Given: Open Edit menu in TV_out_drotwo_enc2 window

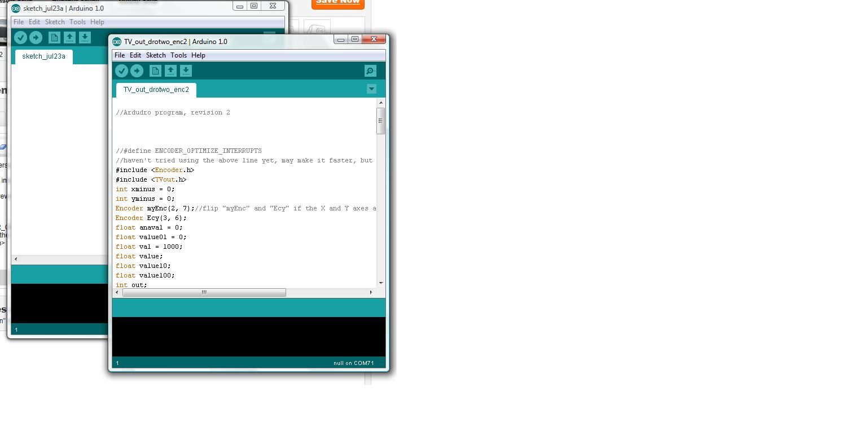Looking at the screenshot, I should click(x=135, y=55).
